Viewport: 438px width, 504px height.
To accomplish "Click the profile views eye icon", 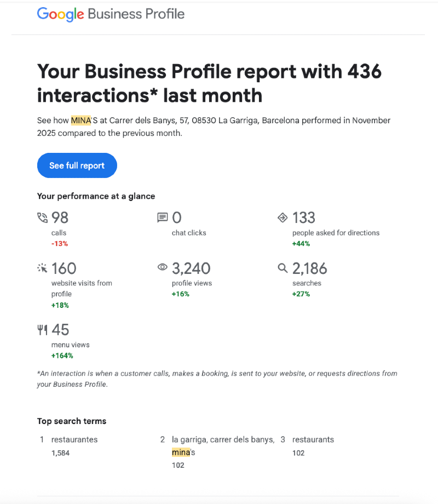I will (x=163, y=268).
